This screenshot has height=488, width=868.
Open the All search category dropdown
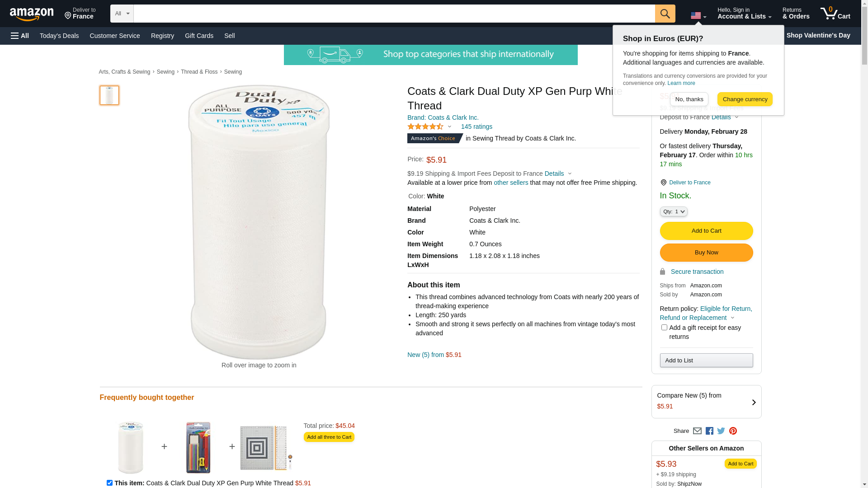[122, 14]
